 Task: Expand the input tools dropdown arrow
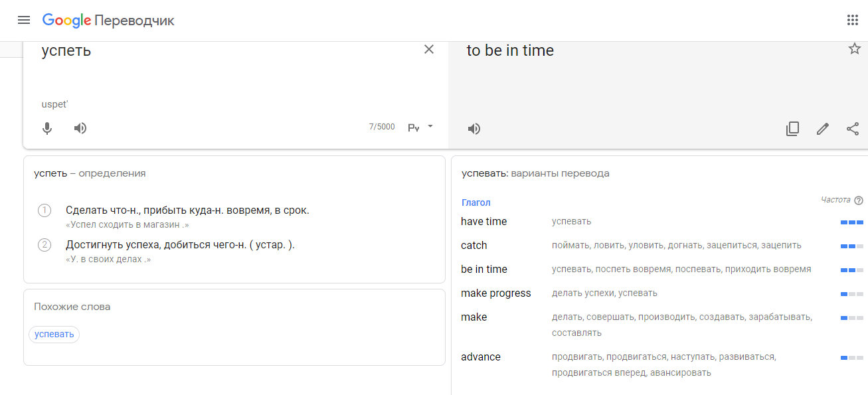tap(430, 125)
